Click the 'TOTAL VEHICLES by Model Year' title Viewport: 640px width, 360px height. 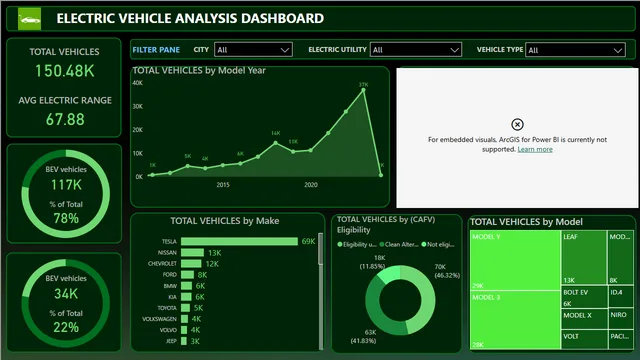(x=199, y=71)
